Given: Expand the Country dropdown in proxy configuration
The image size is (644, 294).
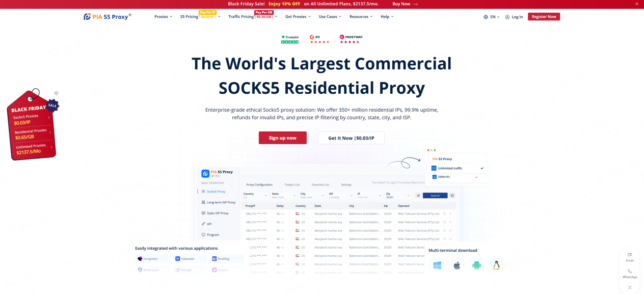Looking at the screenshot, I should pos(256,195).
